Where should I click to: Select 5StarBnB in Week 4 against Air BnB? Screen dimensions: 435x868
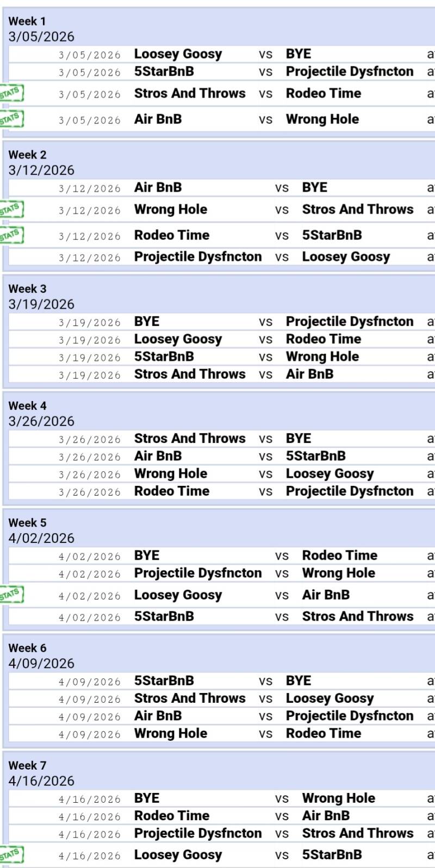tap(315, 456)
